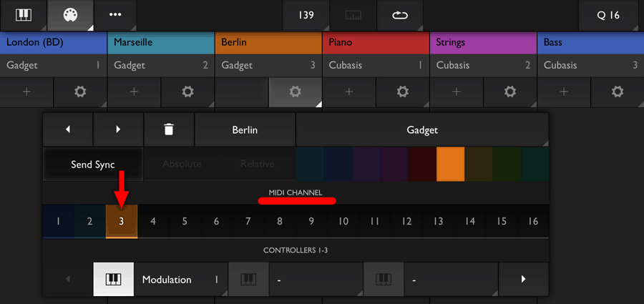Select the Piano track header
644x304 pixels.
click(376, 43)
